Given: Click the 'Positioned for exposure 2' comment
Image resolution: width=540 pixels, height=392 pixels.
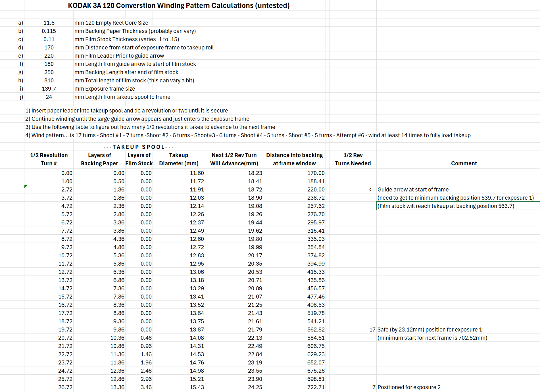Looking at the screenshot, I should pos(409,387).
